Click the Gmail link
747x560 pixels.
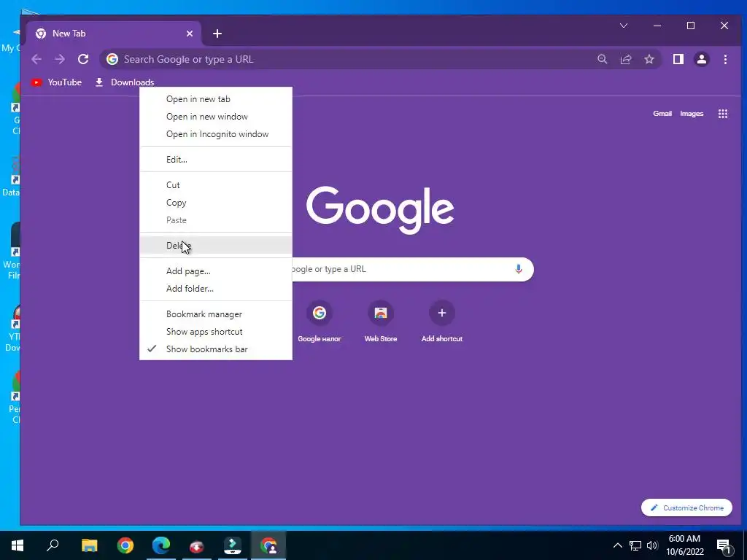click(x=662, y=113)
